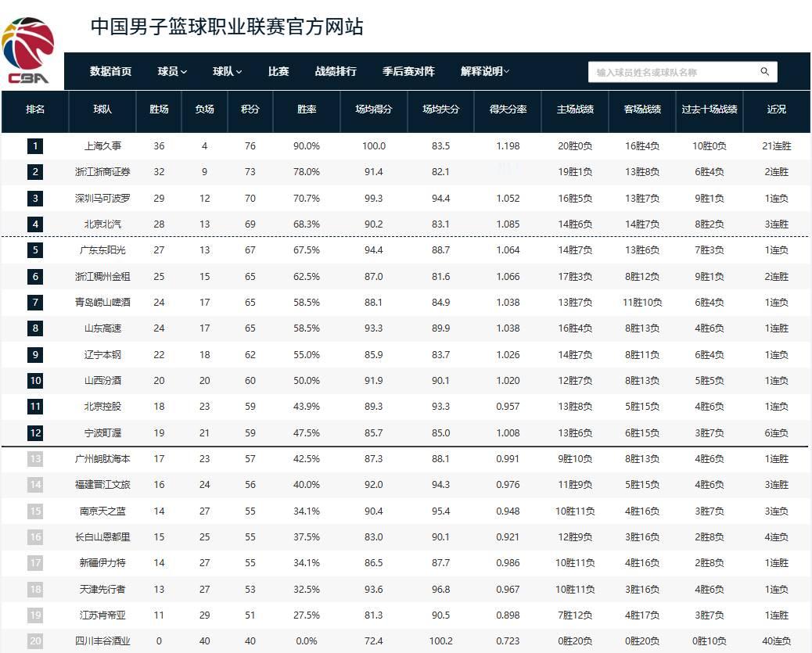Expand the 解释说明 dropdown
Image resolution: width=812 pixels, height=653 pixels.
[x=483, y=71]
